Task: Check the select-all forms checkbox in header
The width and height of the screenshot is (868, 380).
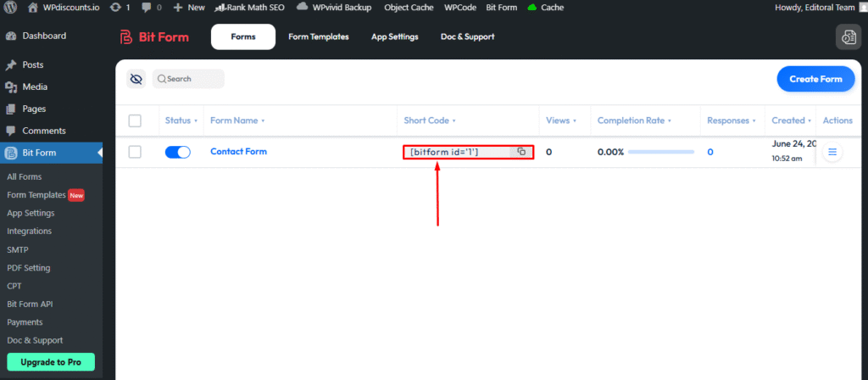Action: 135,120
